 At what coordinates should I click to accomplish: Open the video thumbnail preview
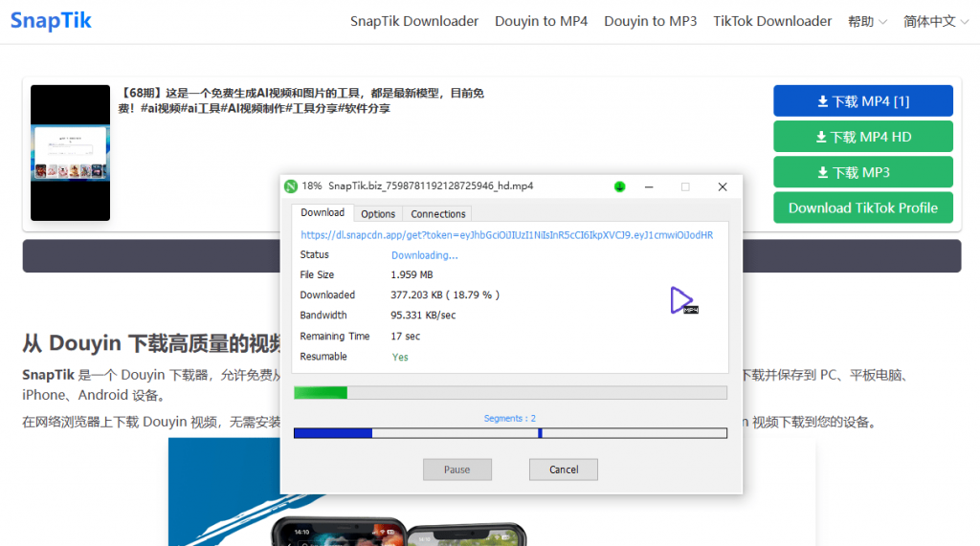pyautogui.click(x=70, y=153)
